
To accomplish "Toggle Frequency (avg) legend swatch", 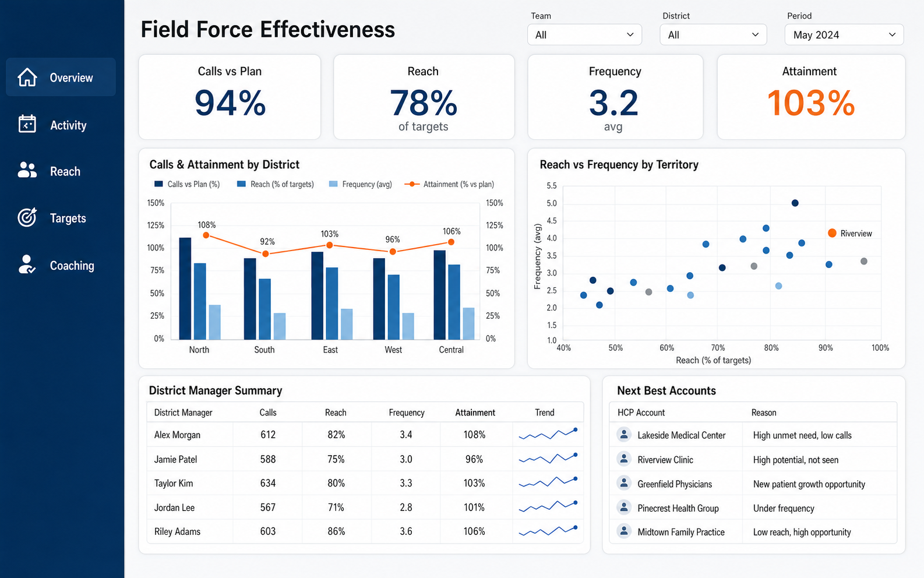I will 333,184.
